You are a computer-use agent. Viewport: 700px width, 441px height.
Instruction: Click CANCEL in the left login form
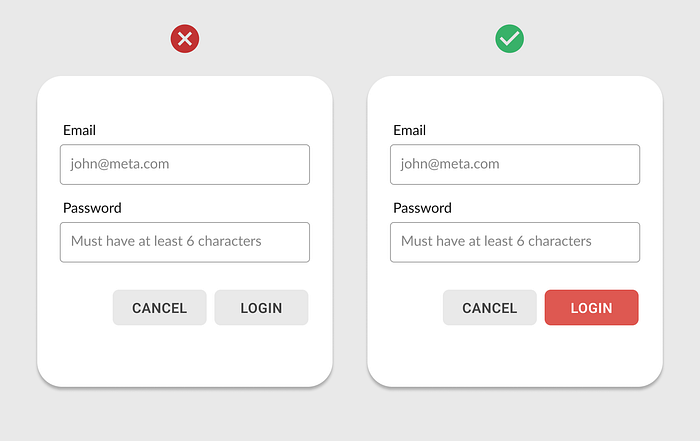click(x=159, y=308)
